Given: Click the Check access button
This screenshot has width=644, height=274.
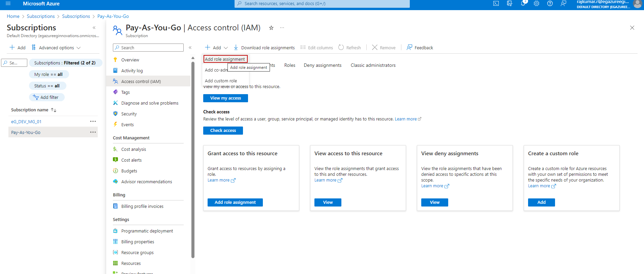Looking at the screenshot, I should click(223, 130).
